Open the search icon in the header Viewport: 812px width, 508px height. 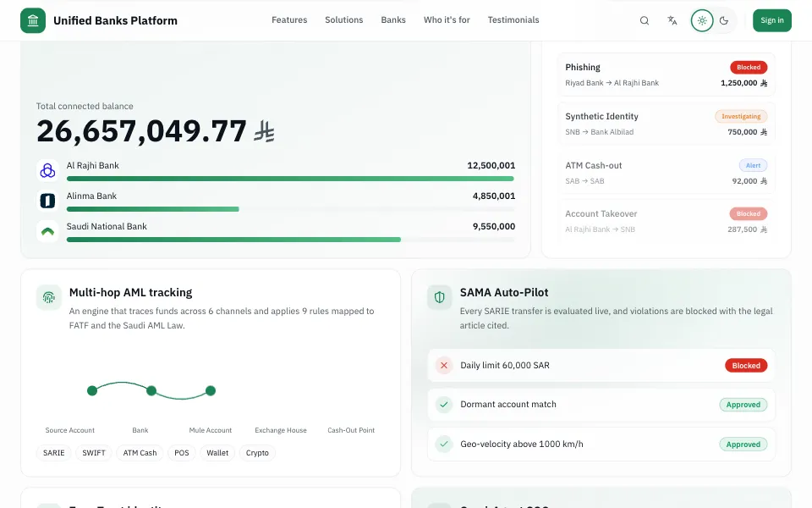pyautogui.click(x=645, y=20)
